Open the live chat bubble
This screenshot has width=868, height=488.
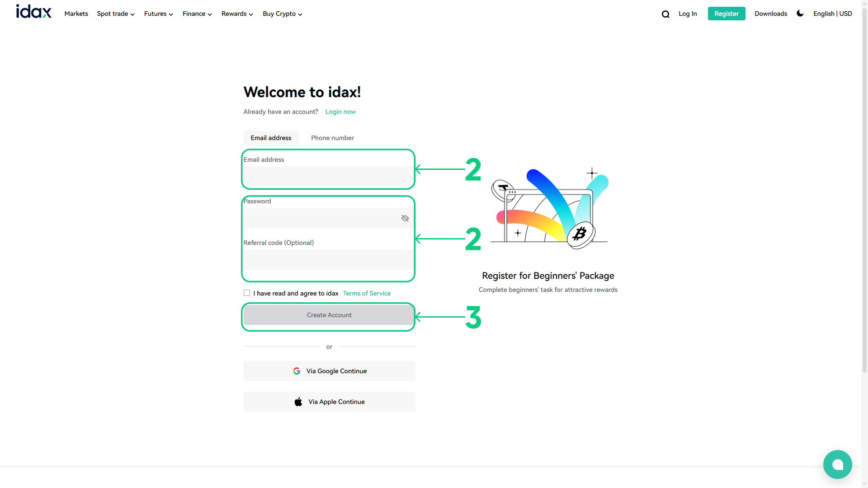(837, 464)
